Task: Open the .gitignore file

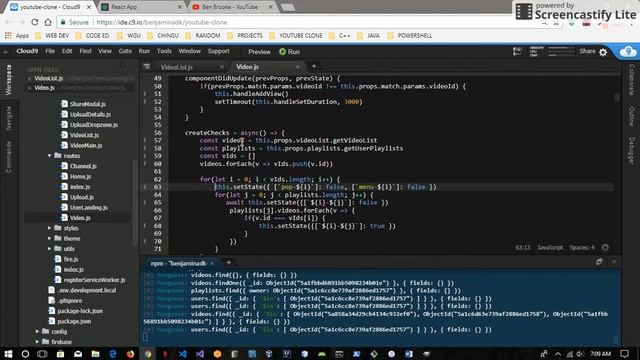Action: point(70,300)
